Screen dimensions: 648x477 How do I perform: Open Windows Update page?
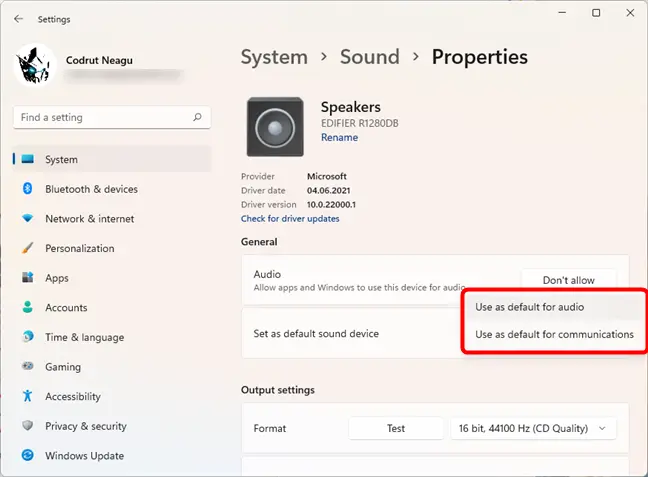click(84, 456)
